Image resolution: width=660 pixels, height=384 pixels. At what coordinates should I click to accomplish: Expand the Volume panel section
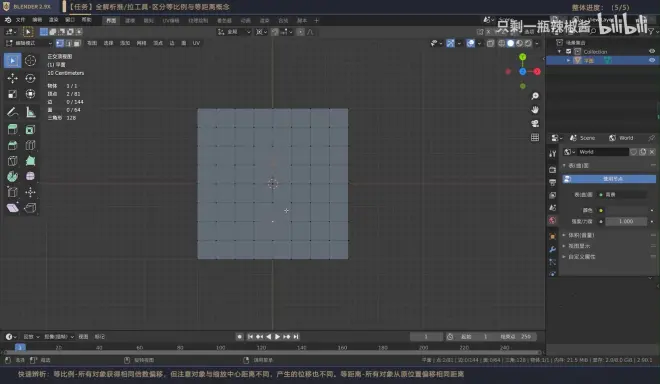[581, 235]
